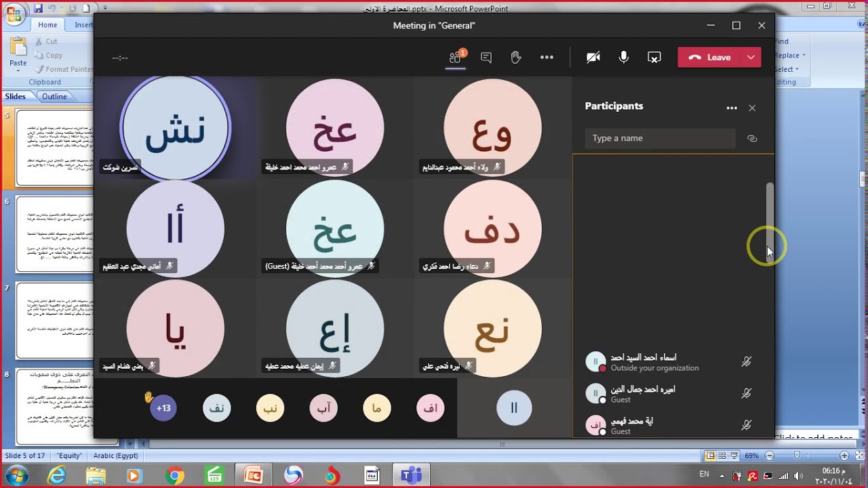Select the إع participant tile
Image resolution: width=868 pixels, height=488 pixels.
[335, 328]
